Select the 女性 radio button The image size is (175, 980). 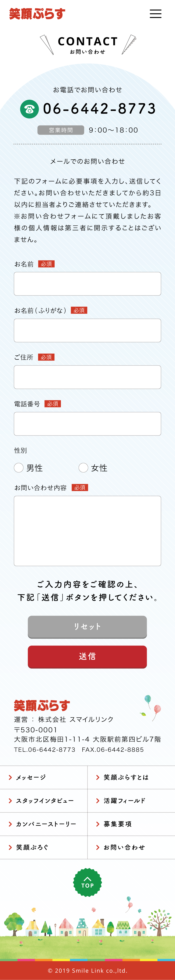pos(83,467)
